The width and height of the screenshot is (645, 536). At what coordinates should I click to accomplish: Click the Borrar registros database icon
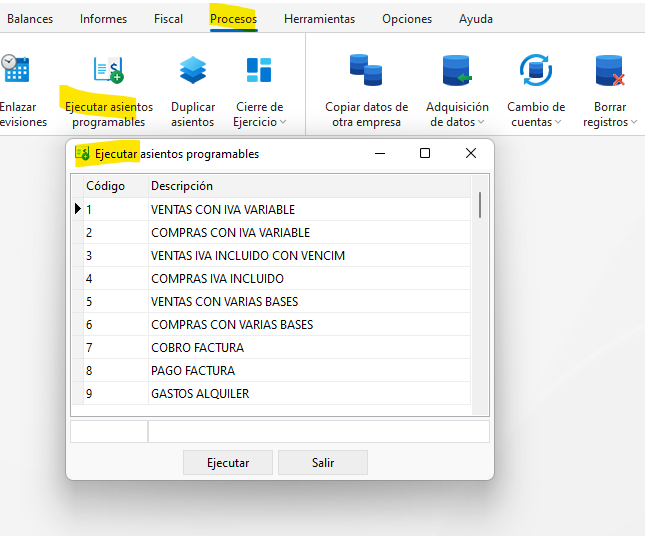click(x=610, y=70)
